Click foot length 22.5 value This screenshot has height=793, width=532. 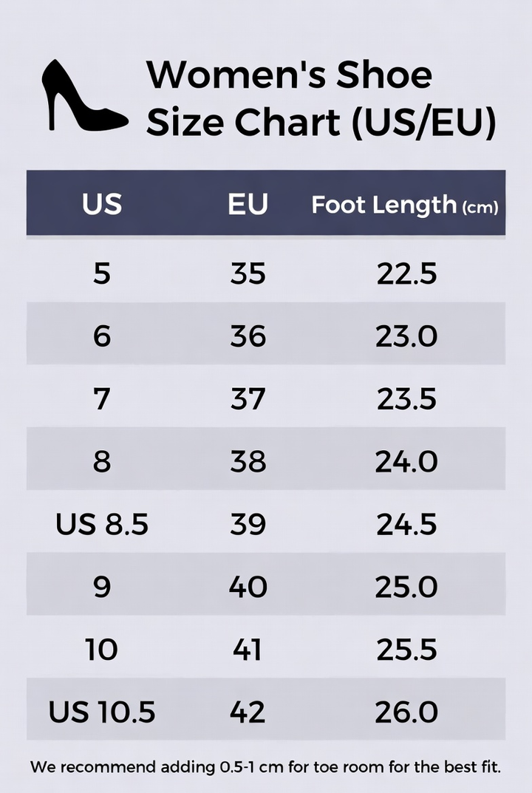click(406, 273)
